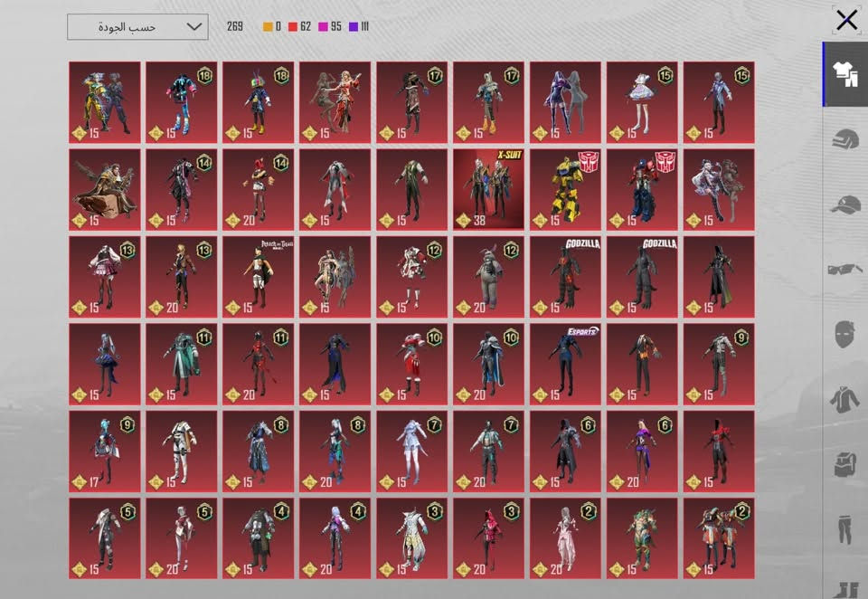This screenshot has width=868, height=599.
Task: Choose the Attack on Titan outfit card
Action: [x=259, y=277]
